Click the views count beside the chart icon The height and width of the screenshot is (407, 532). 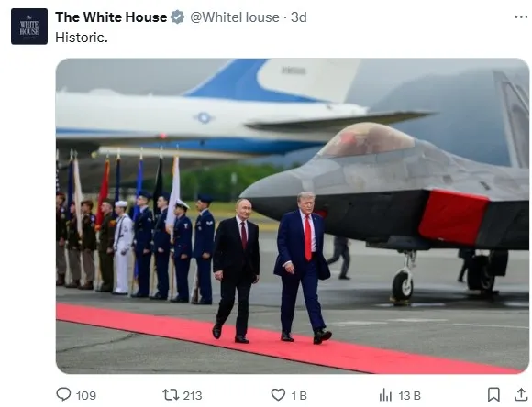pyautogui.click(x=409, y=395)
